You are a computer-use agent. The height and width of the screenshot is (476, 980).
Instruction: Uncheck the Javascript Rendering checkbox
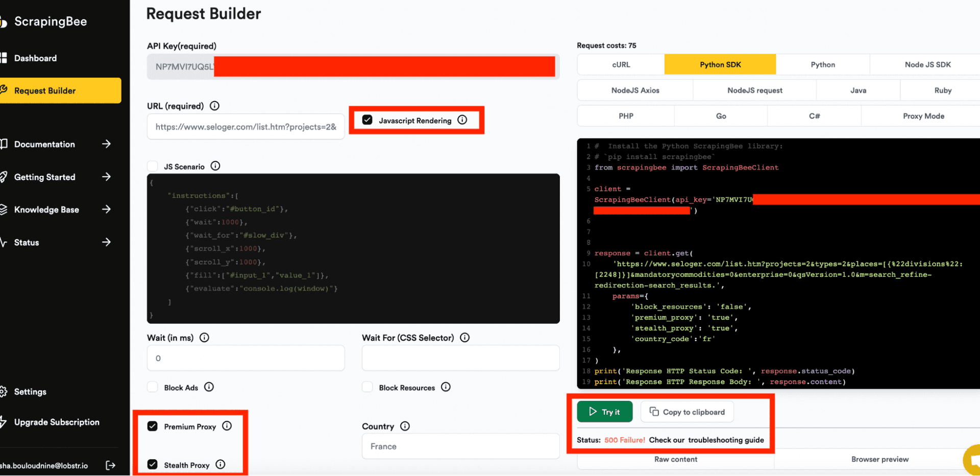pyautogui.click(x=367, y=120)
